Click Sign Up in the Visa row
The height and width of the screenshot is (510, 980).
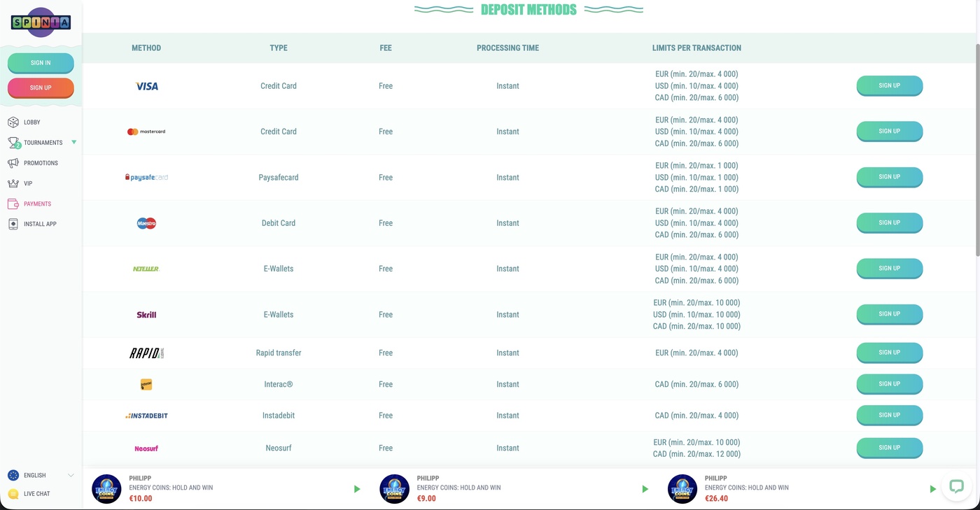pos(890,86)
